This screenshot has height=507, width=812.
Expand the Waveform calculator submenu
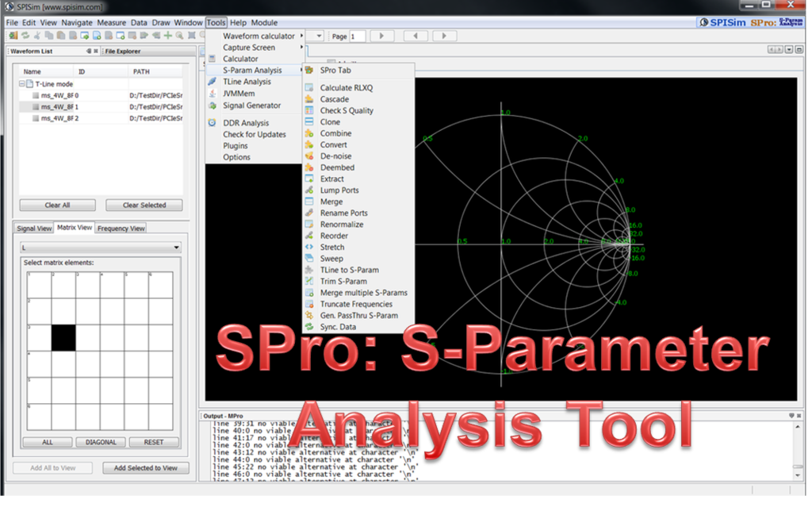coord(259,36)
